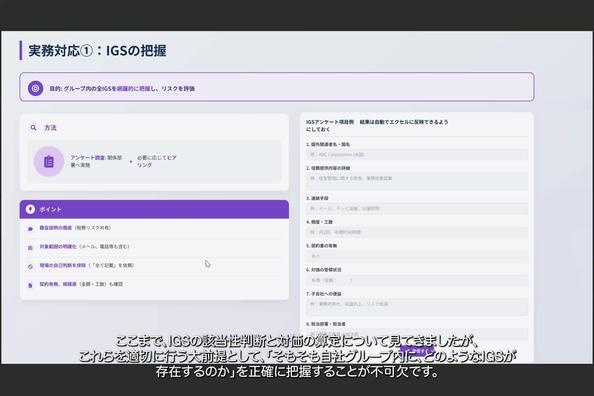This screenshot has width=594, height=396.
Task: Click the icon beside the 「全て記載」 point
Action: tap(30, 266)
